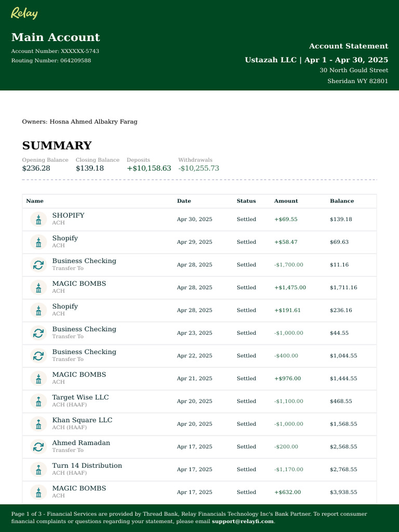The image size is (399, 532).
Task: Select the Sheridan WY 82801 line
Action: pos(357,81)
